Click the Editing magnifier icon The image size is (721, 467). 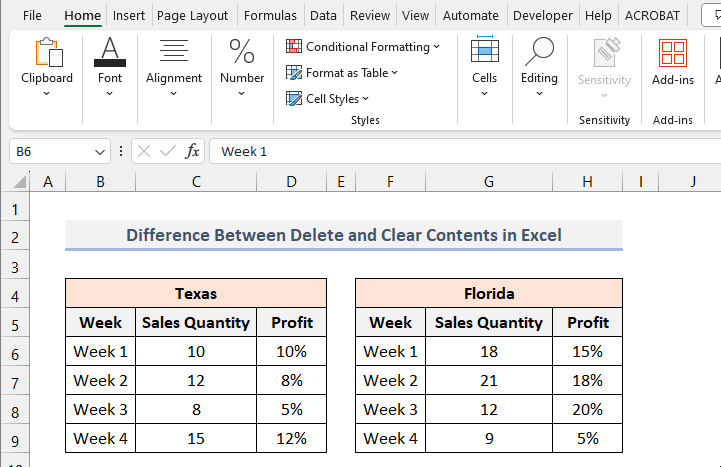click(x=540, y=53)
